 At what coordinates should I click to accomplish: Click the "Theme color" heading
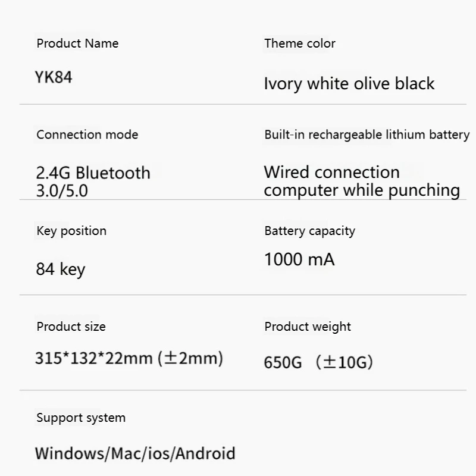[300, 43]
